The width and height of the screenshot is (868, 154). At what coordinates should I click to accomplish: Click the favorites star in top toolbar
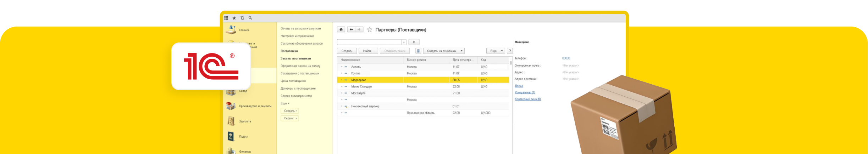pyautogui.click(x=234, y=18)
